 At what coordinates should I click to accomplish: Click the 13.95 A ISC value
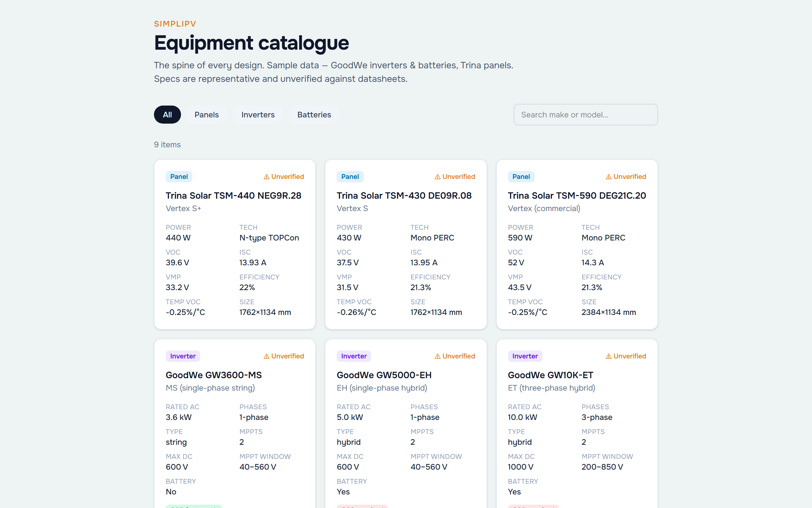[x=424, y=263]
